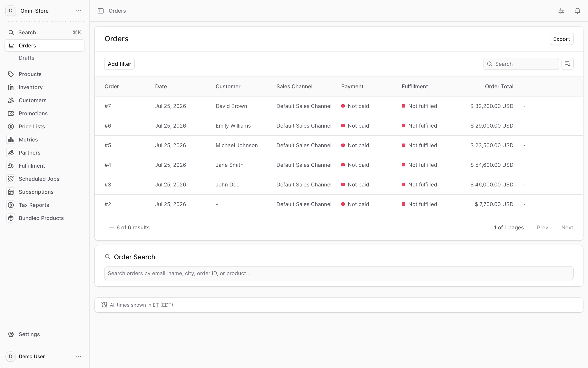Click the Next pagination button

[x=567, y=228]
